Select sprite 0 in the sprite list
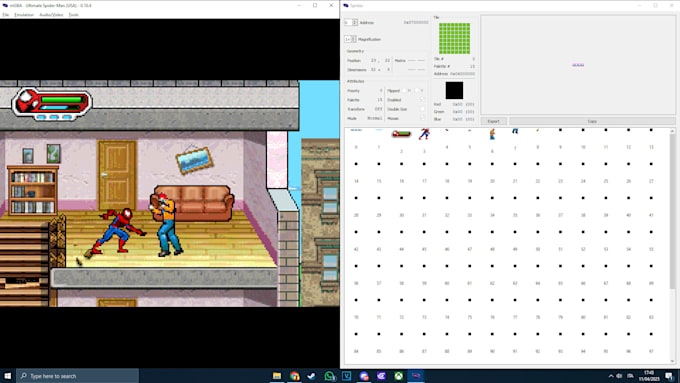 click(356, 140)
